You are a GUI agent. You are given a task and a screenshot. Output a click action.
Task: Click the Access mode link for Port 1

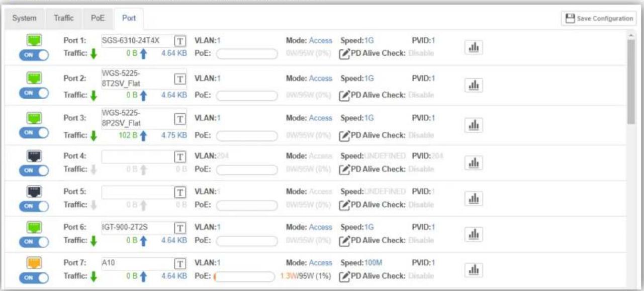320,40
